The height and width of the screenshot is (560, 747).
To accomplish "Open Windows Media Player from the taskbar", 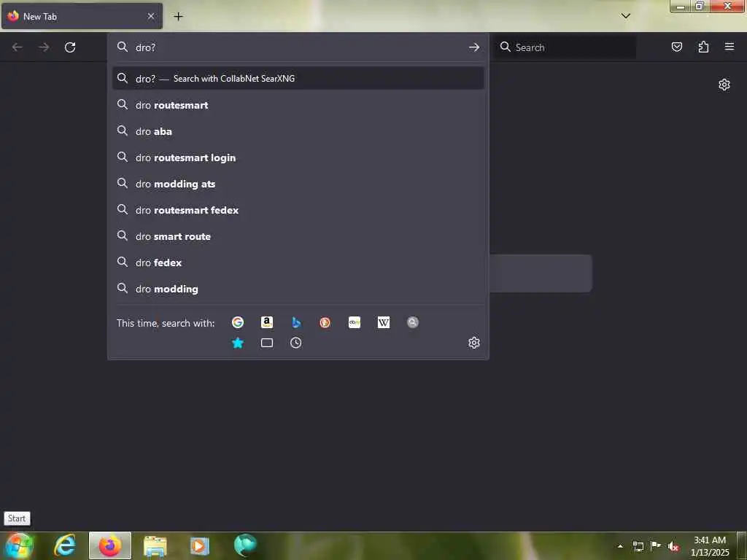I will [200, 545].
